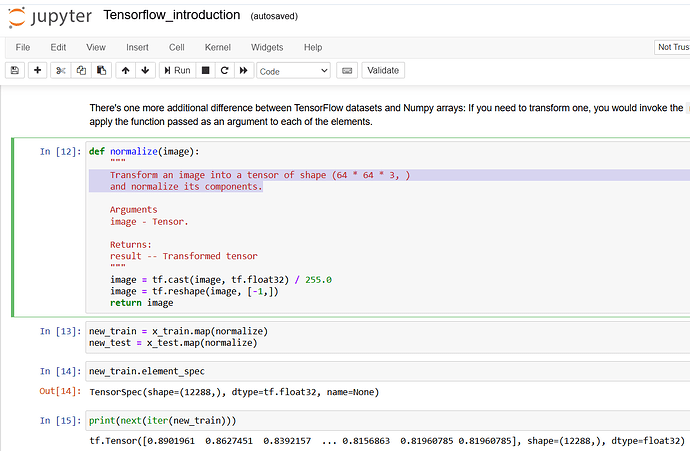The image size is (690, 451).
Task: Click the 'Returns:' docstring line
Action: [130, 245]
